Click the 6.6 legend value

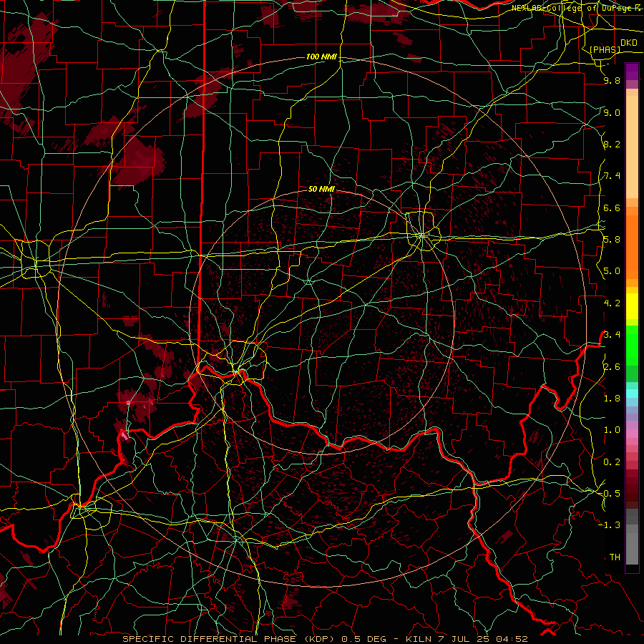tap(612, 208)
